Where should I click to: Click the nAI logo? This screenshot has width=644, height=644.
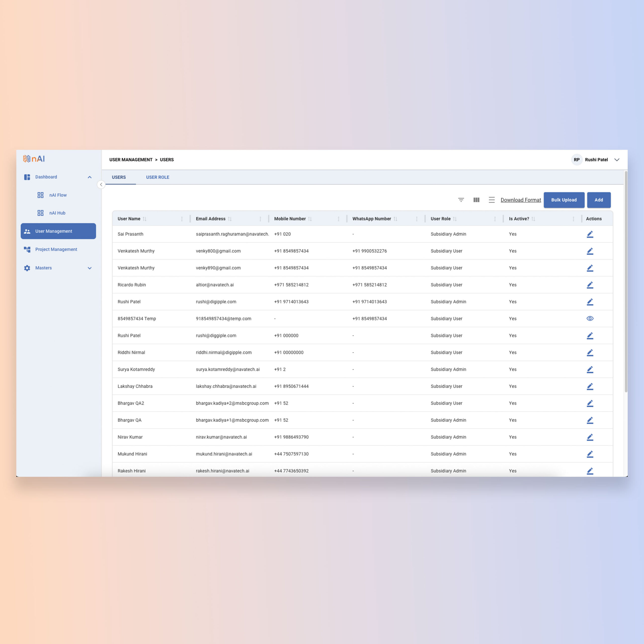tap(34, 159)
